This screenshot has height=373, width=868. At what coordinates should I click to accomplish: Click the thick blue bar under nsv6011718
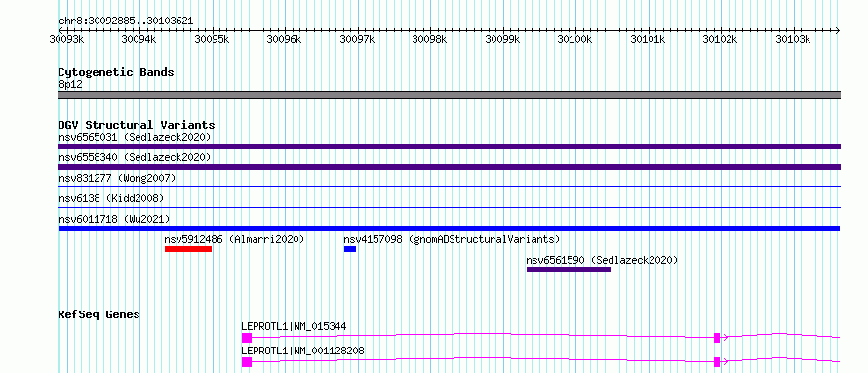(449, 228)
